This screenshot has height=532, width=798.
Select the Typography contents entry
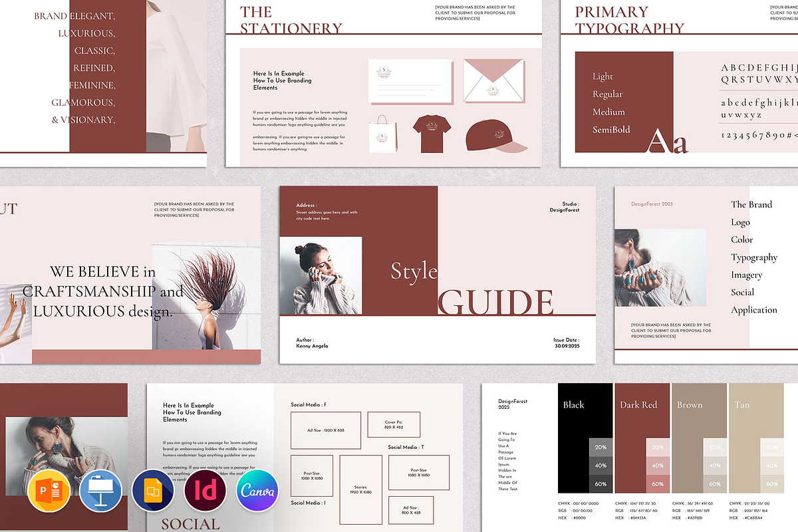pos(754,257)
